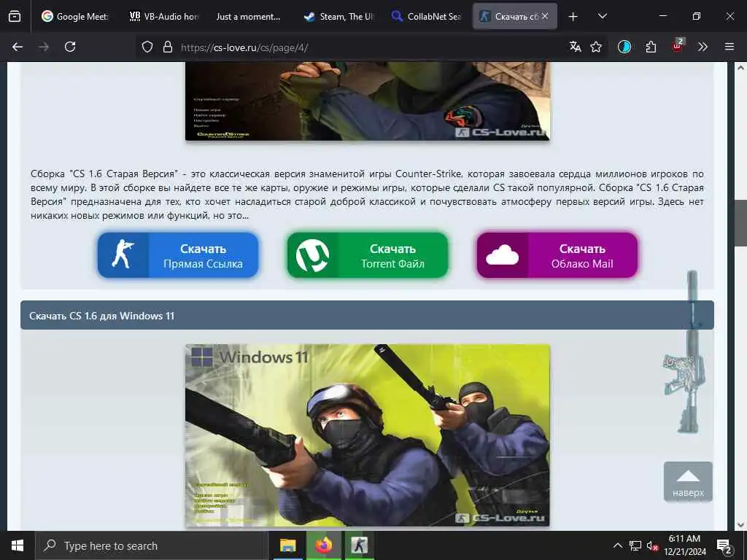This screenshot has height=560, width=747.
Task: Open Firefox from the taskbar
Action: click(x=323, y=545)
